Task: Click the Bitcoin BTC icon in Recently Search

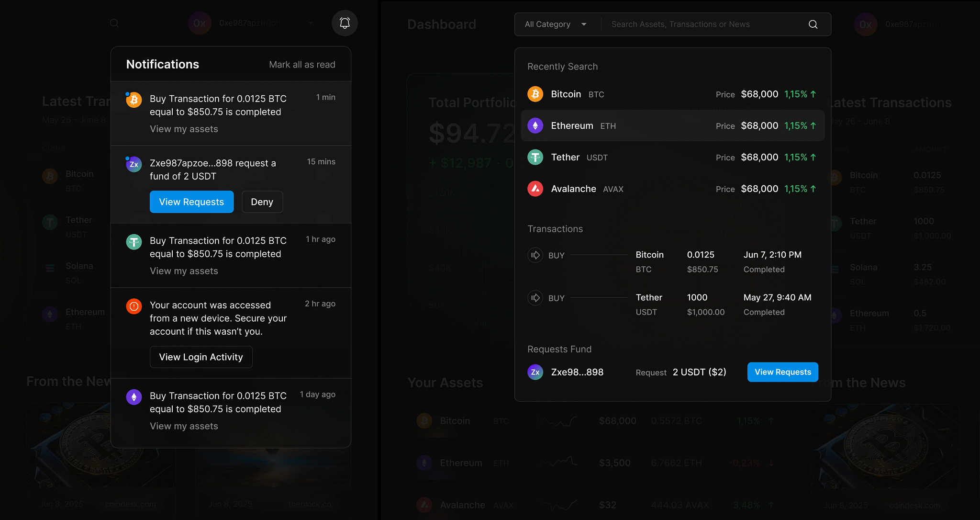Action: [535, 94]
